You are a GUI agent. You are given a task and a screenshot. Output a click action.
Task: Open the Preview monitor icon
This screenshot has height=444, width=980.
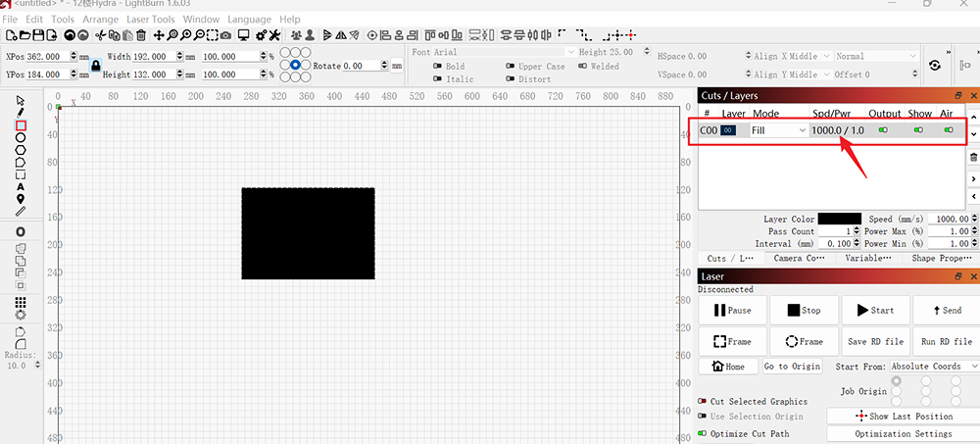(x=243, y=35)
